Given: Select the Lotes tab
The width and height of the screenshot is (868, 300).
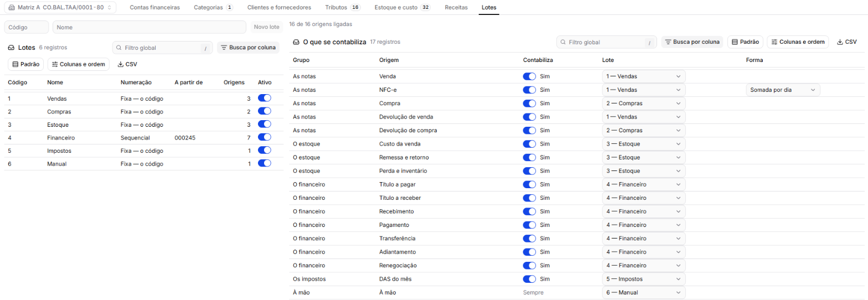Looking at the screenshot, I should pos(489,8).
